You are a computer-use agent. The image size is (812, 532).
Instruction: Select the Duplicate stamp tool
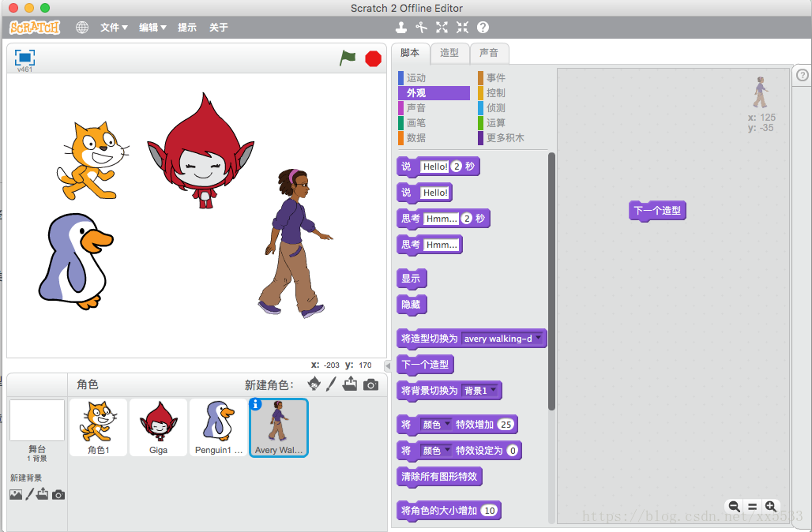coord(400,28)
